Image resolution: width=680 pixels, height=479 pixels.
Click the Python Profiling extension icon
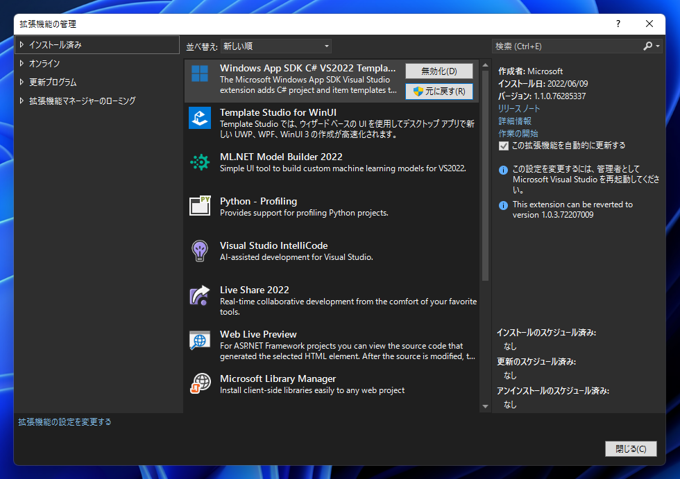click(x=200, y=205)
